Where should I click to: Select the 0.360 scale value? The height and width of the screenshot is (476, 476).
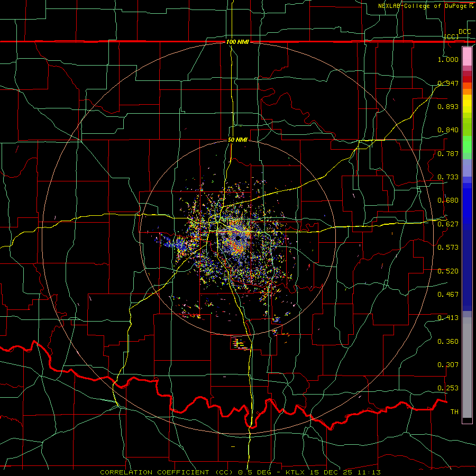pos(448,342)
